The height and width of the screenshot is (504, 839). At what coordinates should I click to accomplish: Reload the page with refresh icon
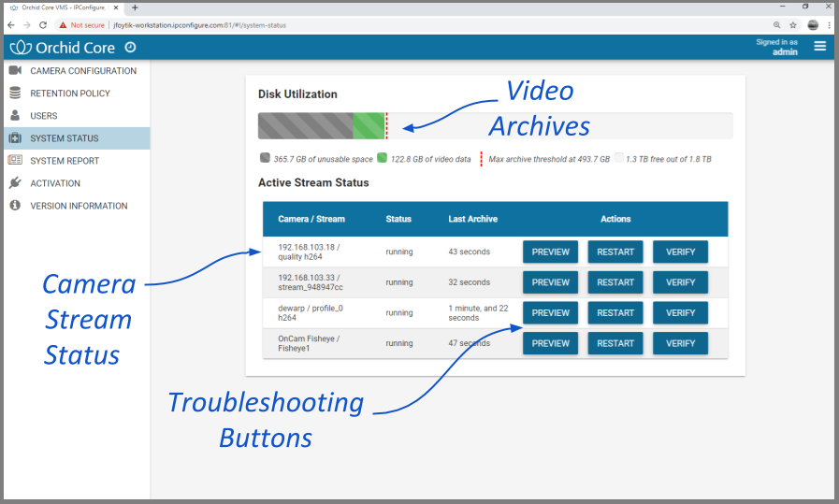pyautogui.click(x=43, y=25)
